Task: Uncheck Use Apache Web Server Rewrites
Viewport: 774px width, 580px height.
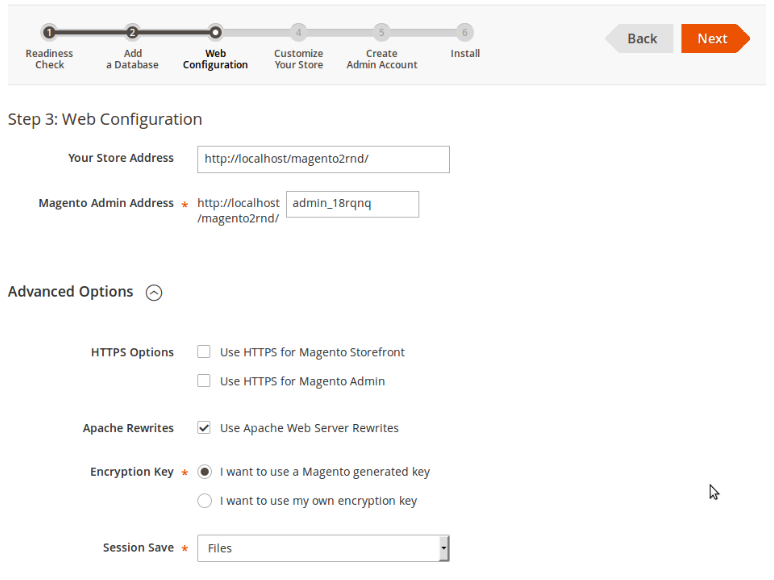Action: click(x=204, y=427)
